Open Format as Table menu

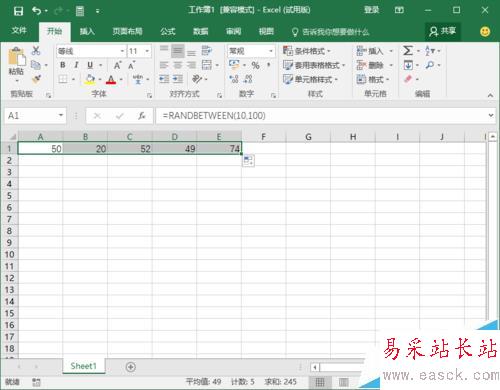pos(314,65)
